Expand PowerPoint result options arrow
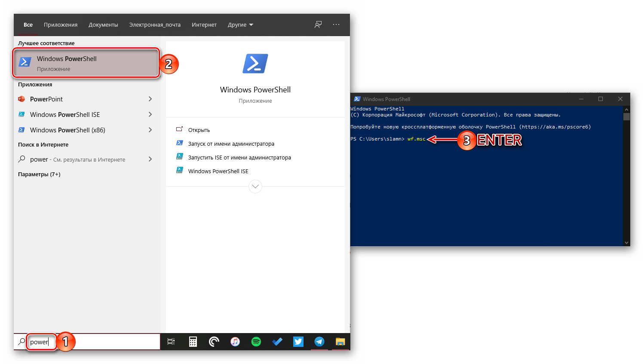Screen dimensions: 644x364 pyautogui.click(x=150, y=99)
